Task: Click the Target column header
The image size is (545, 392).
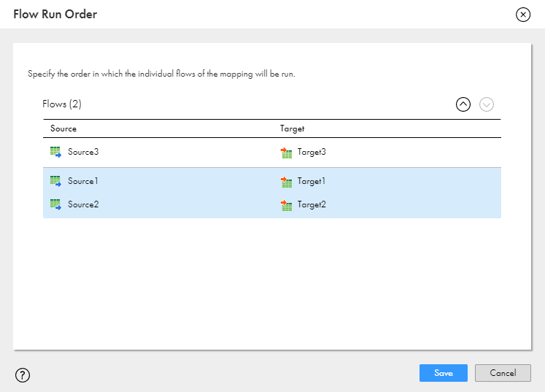Action: point(292,128)
